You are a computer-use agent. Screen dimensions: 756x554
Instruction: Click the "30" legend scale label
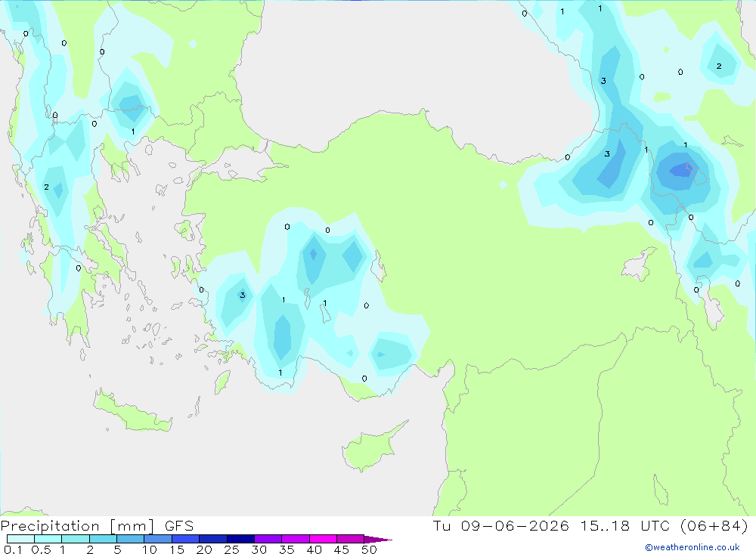tap(259, 549)
